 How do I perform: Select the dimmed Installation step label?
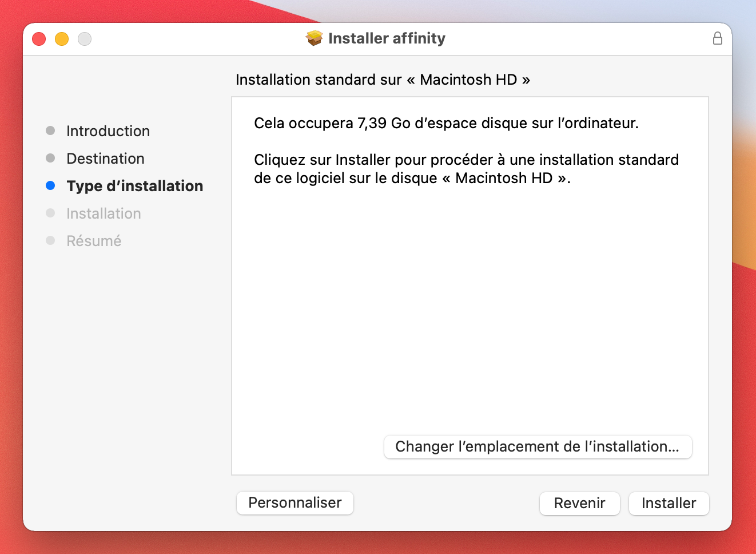point(104,213)
